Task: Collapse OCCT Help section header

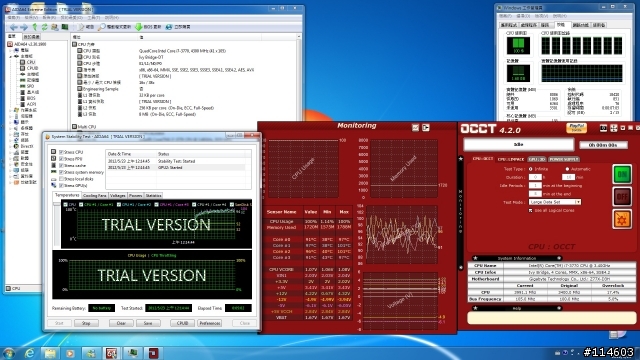Action: click(517, 308)
